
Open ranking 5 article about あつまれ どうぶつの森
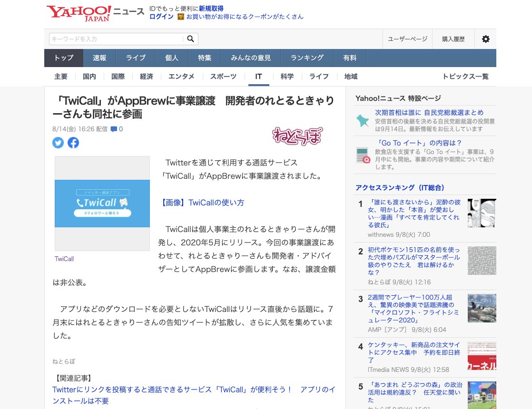click(415, 392)
